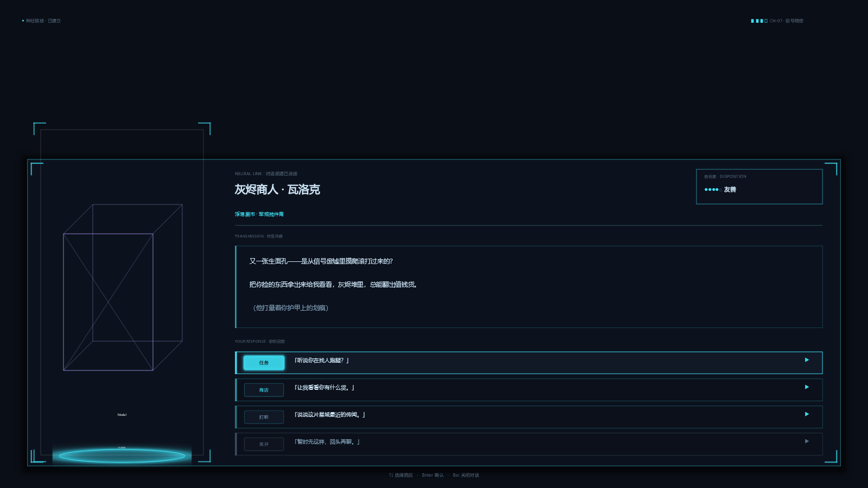Click the disposition dots next to 友善
Screen dimensions: 868x488
click(712, 190)
